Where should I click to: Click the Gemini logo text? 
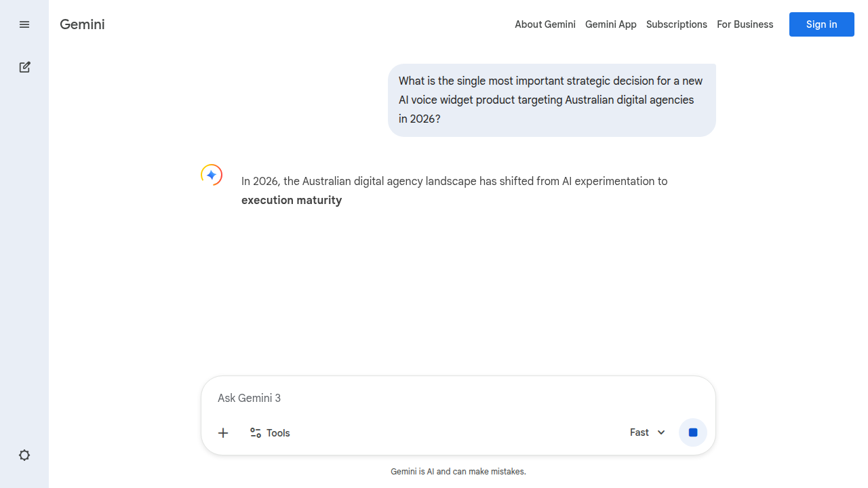[82, 24]
